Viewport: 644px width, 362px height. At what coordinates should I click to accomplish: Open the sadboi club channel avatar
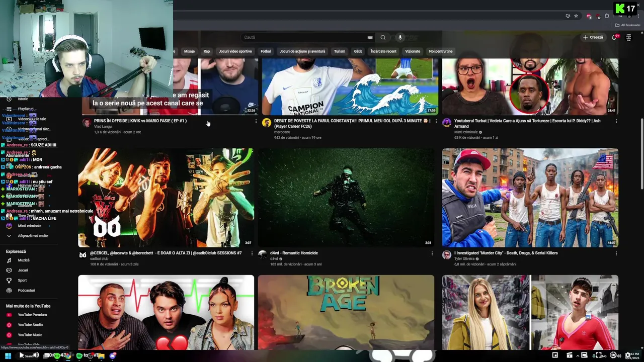coord(83,255)
